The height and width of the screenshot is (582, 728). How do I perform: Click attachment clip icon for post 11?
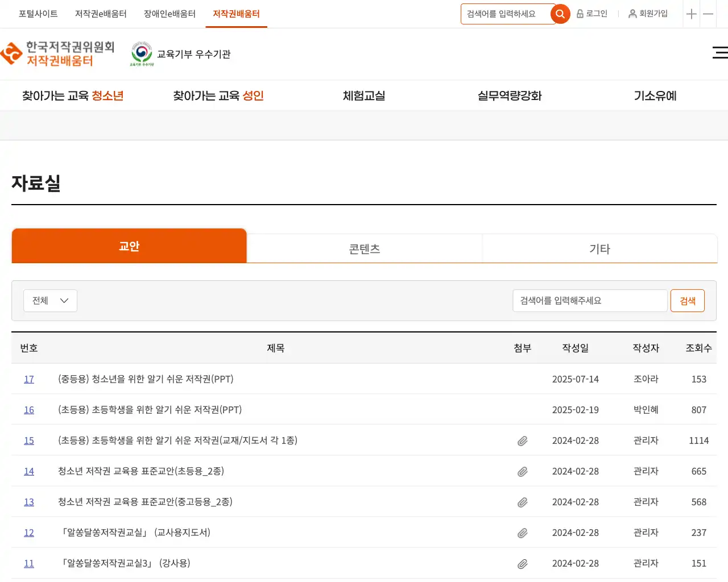pyautogui.click(x=522, y=564)
